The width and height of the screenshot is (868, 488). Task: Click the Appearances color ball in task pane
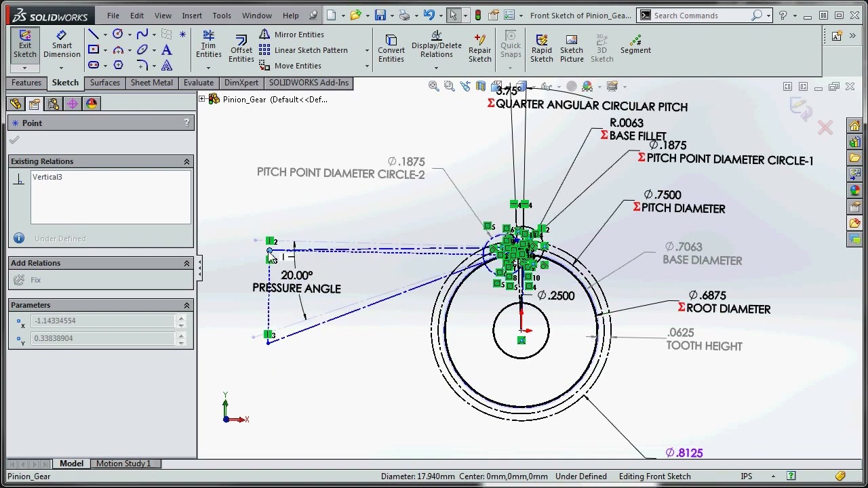coord(854,191)
